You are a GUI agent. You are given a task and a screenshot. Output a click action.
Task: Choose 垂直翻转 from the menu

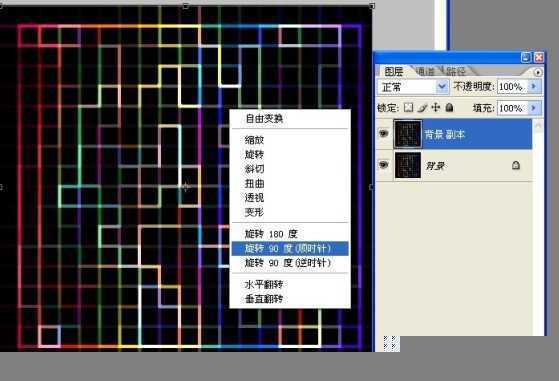tap(264, 299)
